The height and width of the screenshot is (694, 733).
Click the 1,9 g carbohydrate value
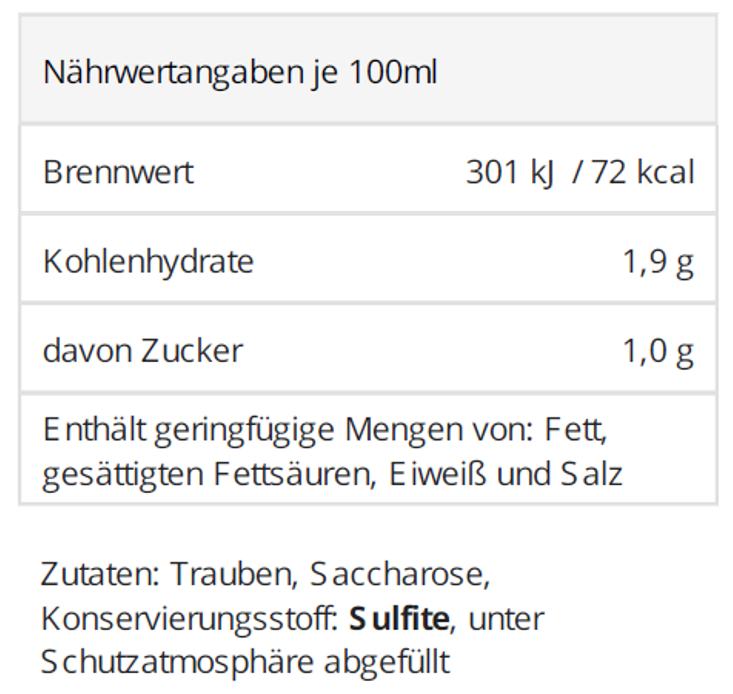(x=658, y=262)
